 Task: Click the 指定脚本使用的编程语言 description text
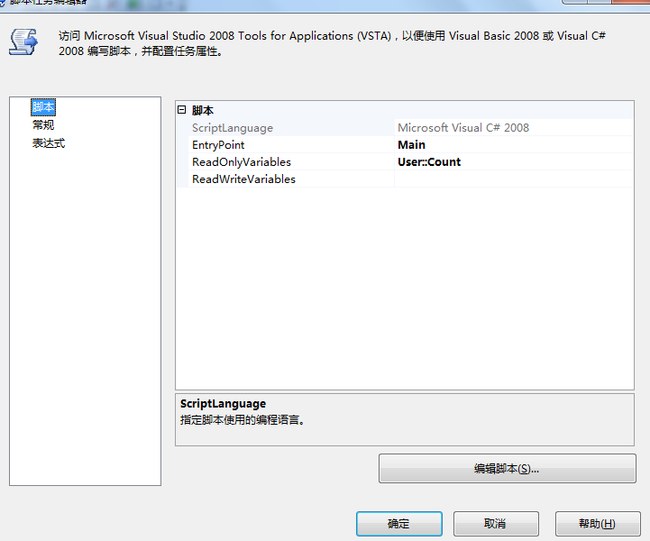click(243, 420)
